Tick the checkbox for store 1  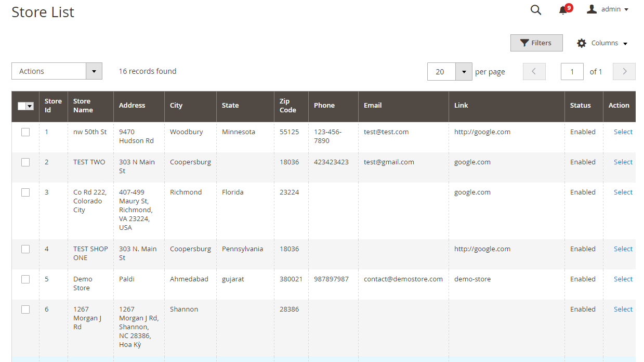click(x=25, y=132)
